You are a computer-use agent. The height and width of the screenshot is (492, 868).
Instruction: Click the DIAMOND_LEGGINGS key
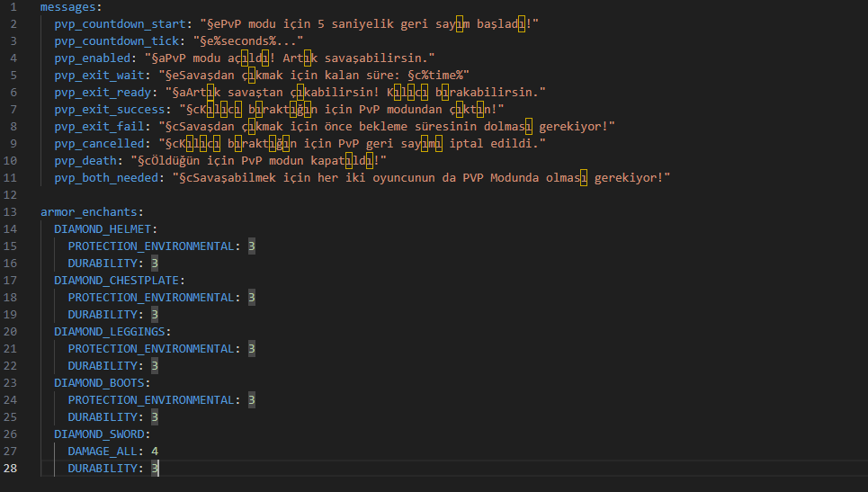pos(109,331)
